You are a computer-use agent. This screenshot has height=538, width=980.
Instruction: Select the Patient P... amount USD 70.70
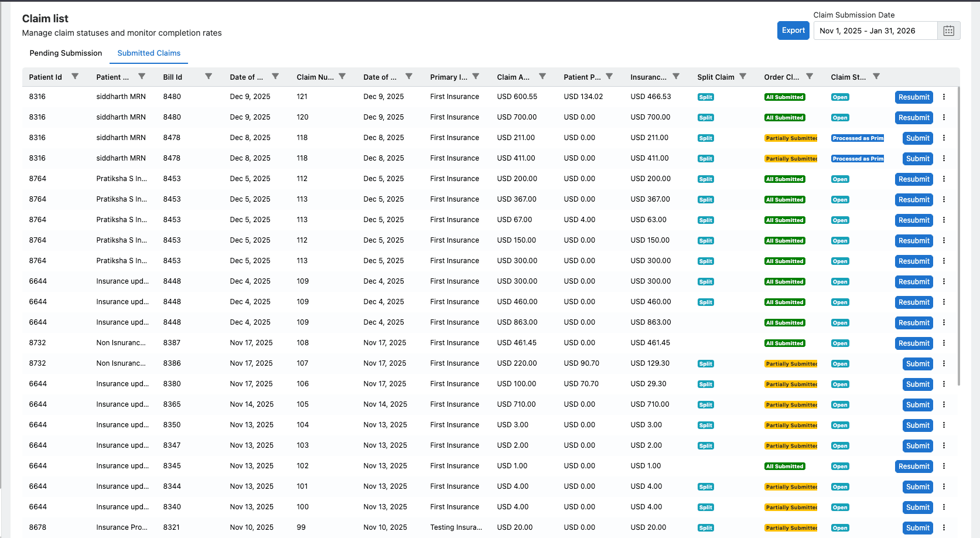click(x=581, y=384)
